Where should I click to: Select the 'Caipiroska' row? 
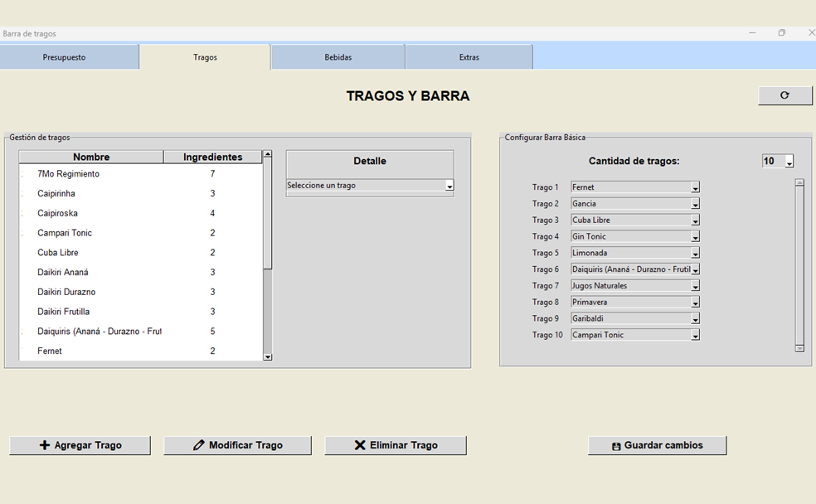tap(140, 213)
